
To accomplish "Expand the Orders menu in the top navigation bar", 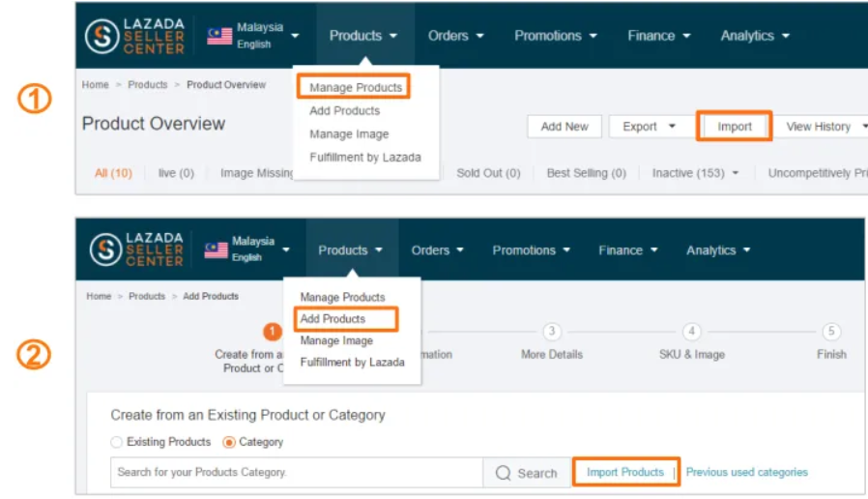I will pyautogui.click(x=455, y=36).
